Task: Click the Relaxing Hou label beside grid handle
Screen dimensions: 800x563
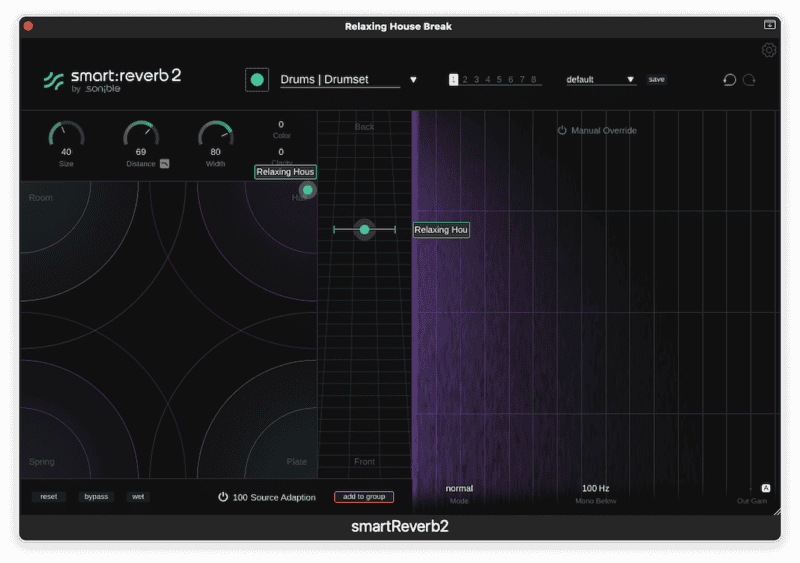Action: (441, 230)
